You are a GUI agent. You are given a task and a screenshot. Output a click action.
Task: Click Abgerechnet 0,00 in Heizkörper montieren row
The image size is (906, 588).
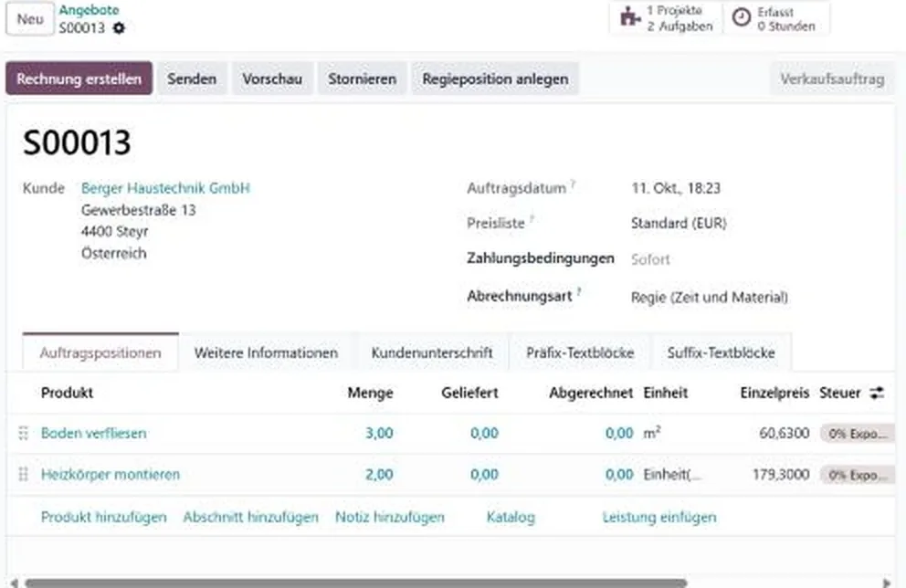coord(619,474)
